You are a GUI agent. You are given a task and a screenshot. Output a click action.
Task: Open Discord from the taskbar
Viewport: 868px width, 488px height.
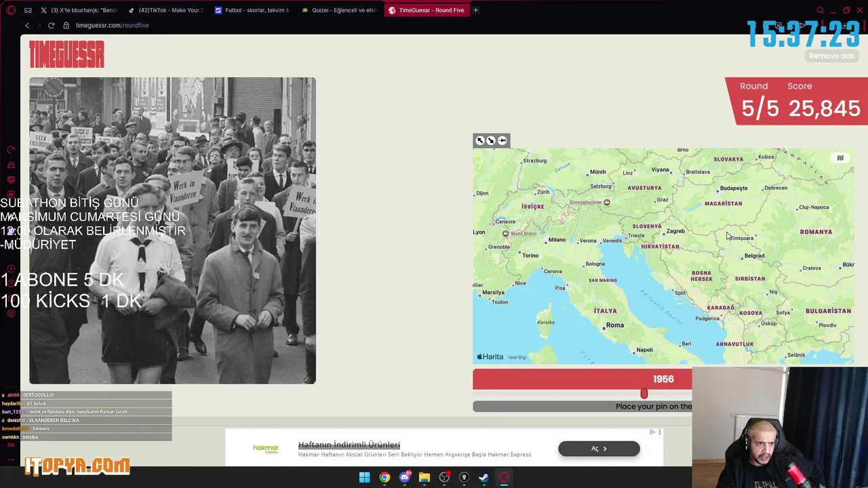pos(405,478)
